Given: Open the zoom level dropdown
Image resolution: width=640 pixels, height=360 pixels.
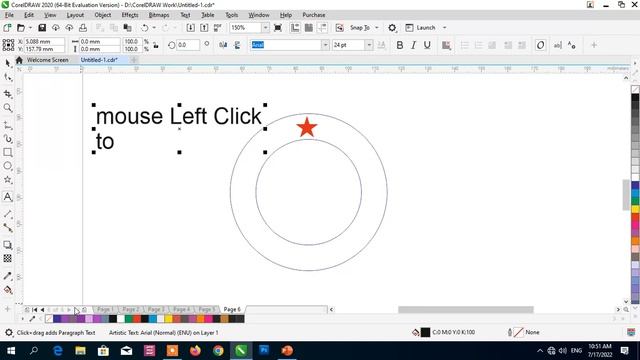Looking at the screenshot, I should pyautogui.click(x=266, y=28).
